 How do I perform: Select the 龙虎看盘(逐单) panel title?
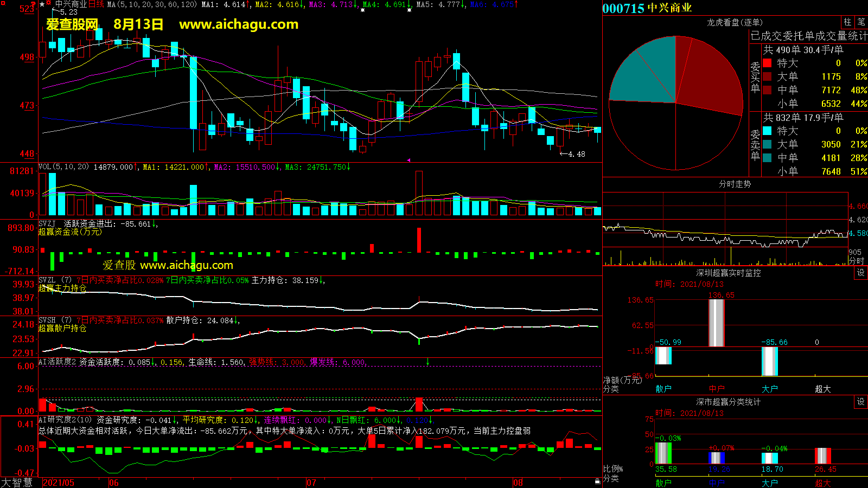coord(735,22)
